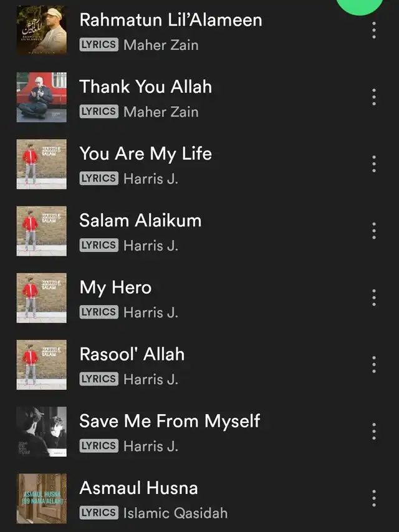Open three-dot menu for Rasool' Allah

coord(374,364)
